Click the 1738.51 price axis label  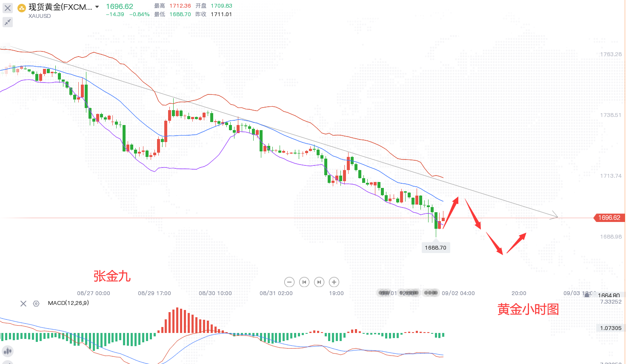pyautogui.click(x=611, y=115)
